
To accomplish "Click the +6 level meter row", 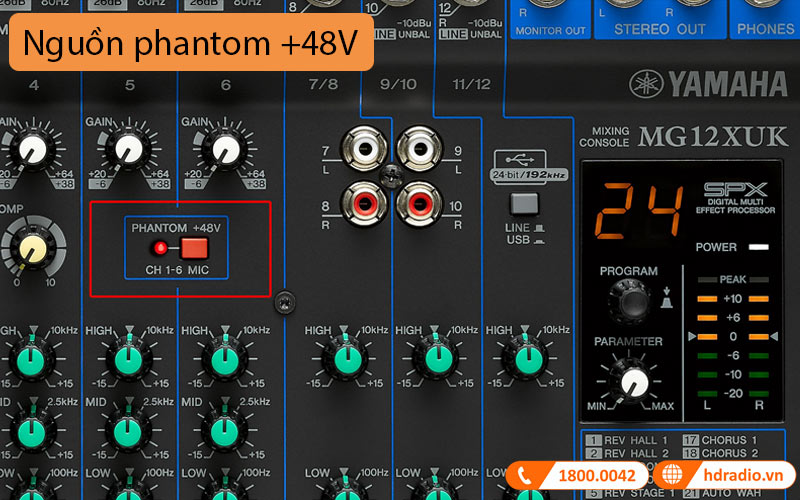I will pos(733,317).
